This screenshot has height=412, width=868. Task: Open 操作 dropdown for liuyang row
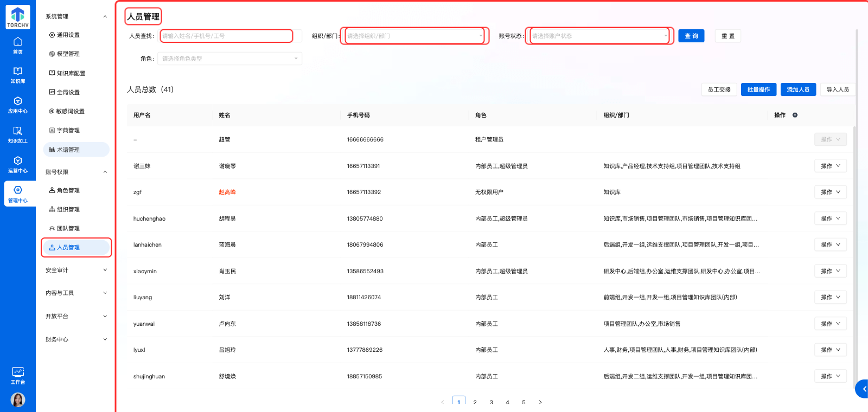coord(830,297)
